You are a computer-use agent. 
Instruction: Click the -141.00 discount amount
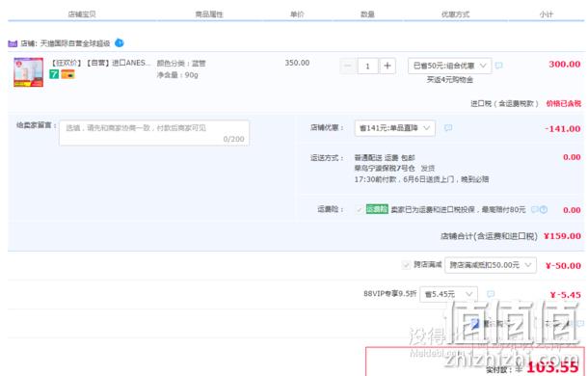563,129
